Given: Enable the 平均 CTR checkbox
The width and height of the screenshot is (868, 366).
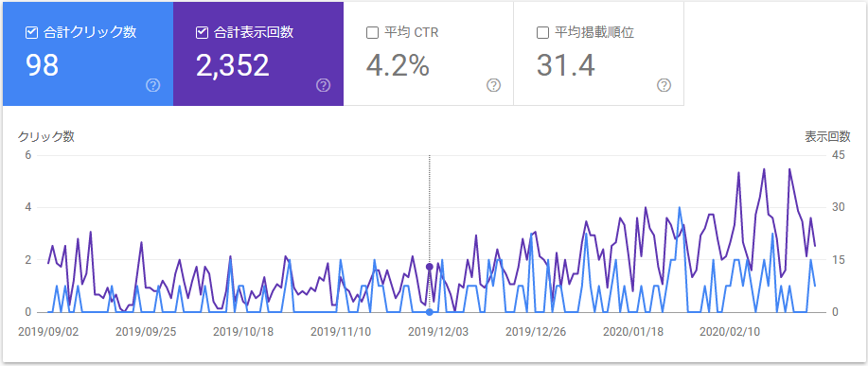Looking at the screenshot, I should pos(373,32).
